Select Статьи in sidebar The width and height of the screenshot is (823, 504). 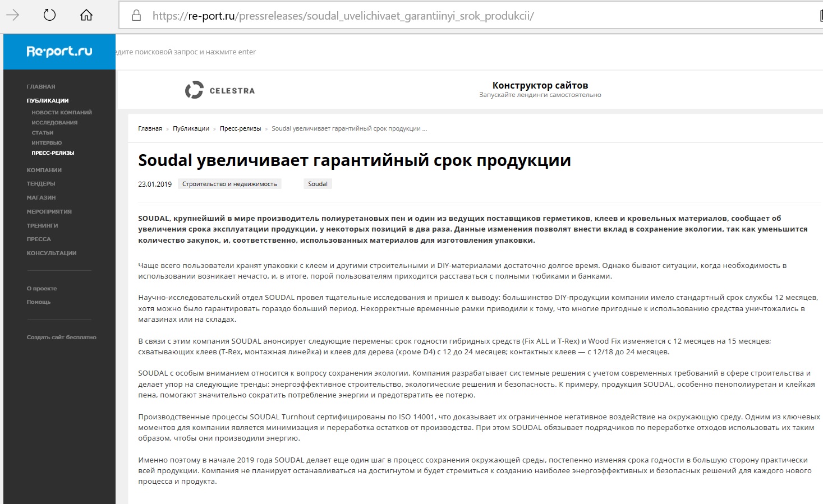[43, 133]
